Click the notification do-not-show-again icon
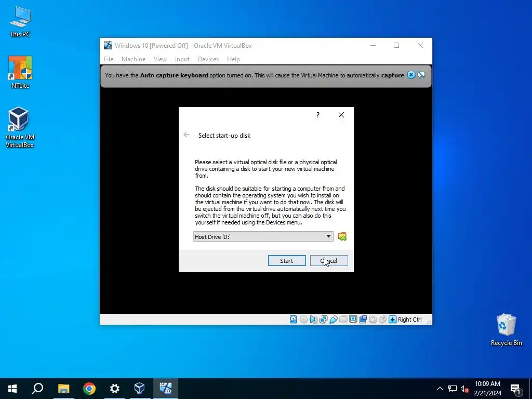 [x=421, y=75]
